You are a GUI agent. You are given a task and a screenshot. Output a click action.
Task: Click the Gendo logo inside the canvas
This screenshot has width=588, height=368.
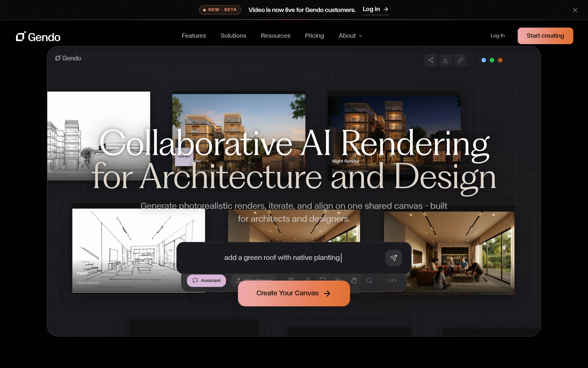(68, 58)
